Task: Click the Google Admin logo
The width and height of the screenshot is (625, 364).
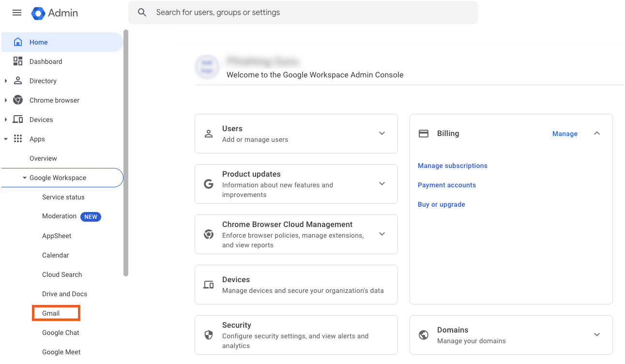Action: (x=55, y=13)
